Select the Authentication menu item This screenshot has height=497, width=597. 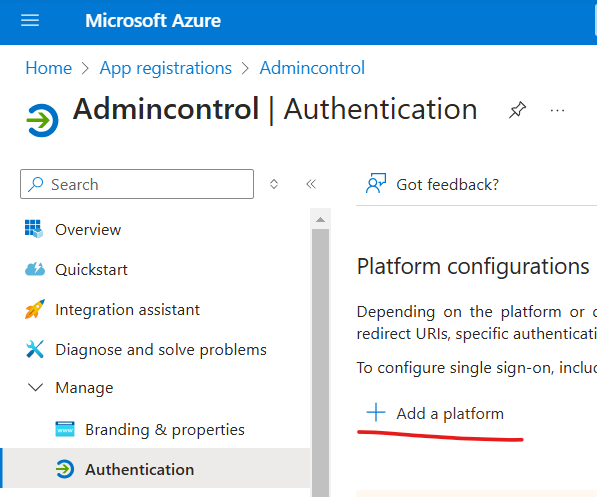[155, 469]
